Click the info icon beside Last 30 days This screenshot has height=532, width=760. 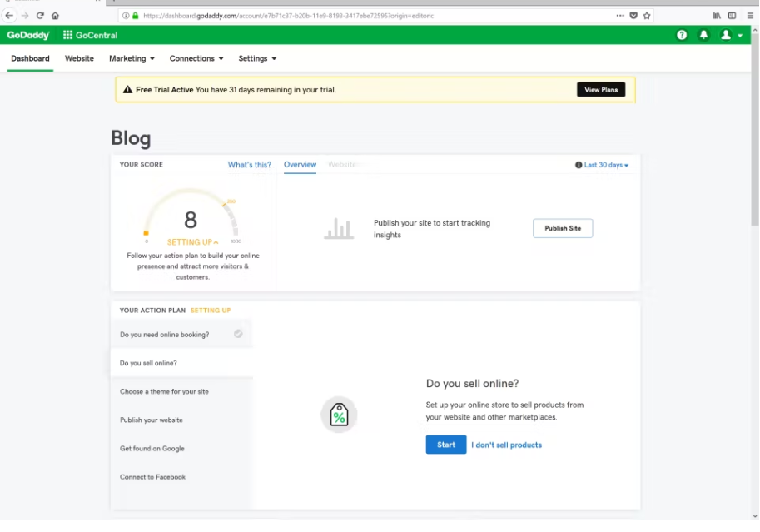coord(579,165)
